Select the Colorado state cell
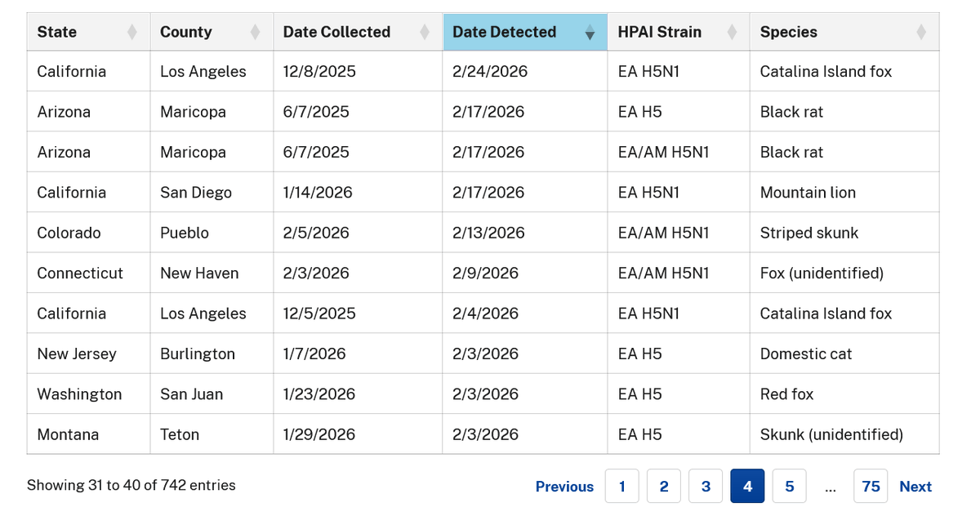 (x=88, y=233)
